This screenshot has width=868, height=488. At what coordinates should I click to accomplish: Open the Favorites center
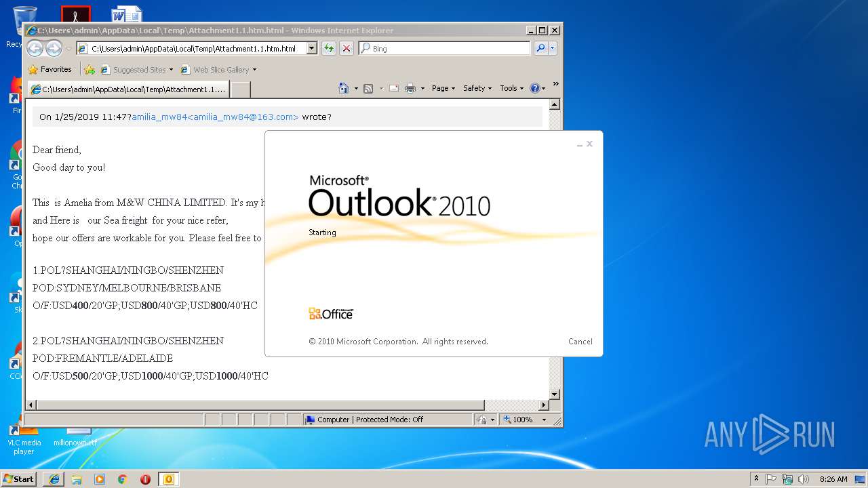click(50, 69)
